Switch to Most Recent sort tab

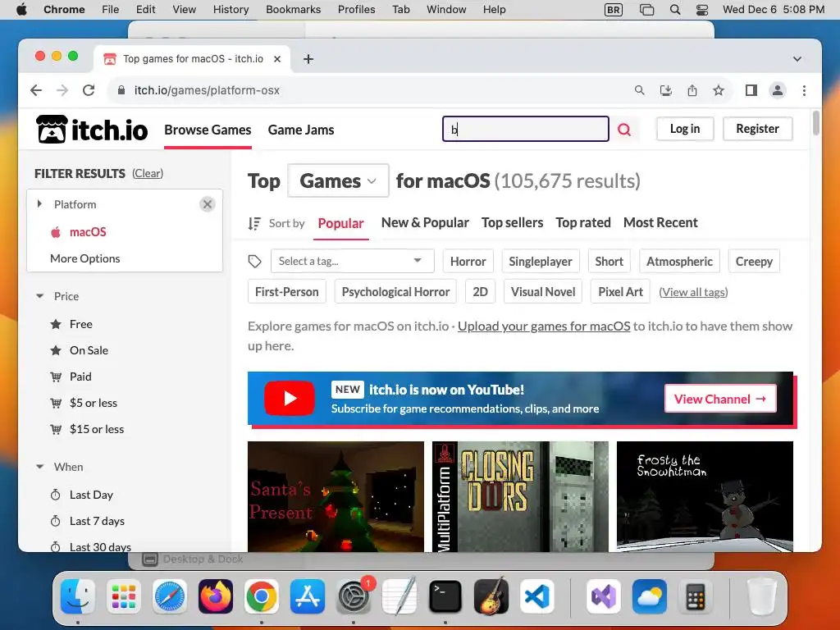point(660,223)
